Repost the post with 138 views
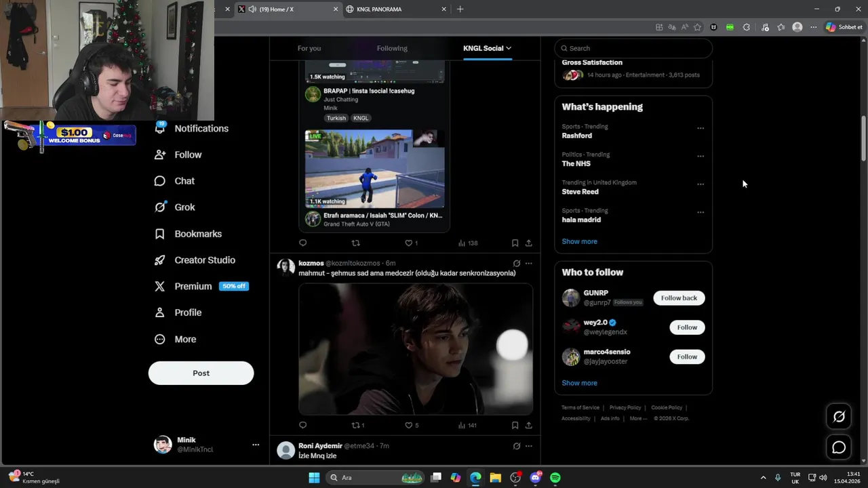The width and height of the screenshot is (868, 488). [355, 243]
